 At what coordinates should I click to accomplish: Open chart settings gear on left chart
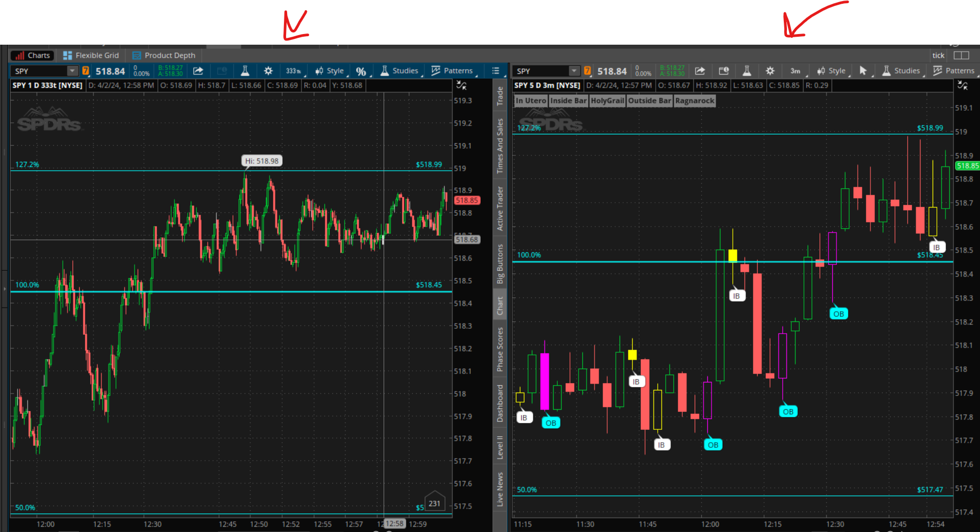268,71
